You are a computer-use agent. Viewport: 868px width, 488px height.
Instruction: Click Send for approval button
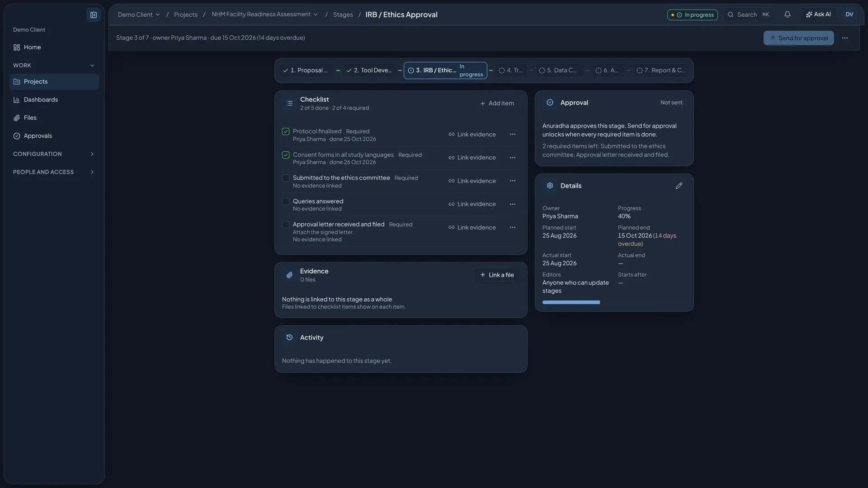point(798,38)
